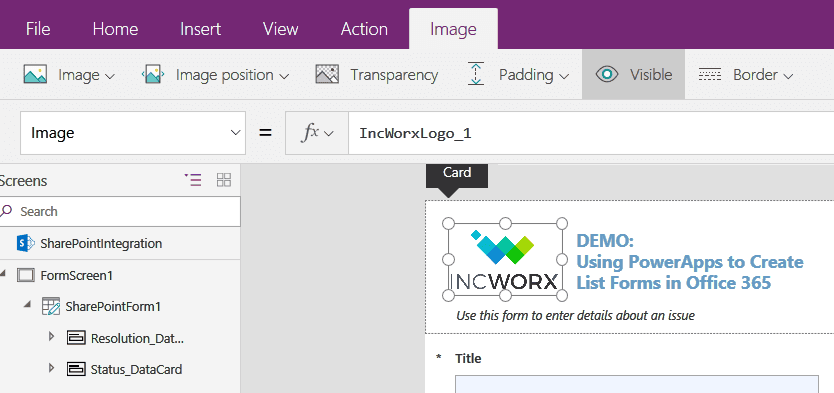Viewport: 834px width, 393px height.
Task: Click the Search box in Screens panel
Action: 120,211
